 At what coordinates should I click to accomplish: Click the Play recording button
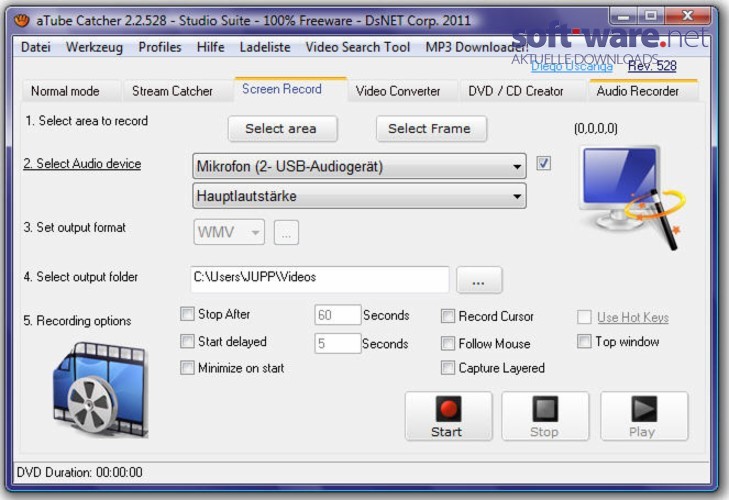(644, 416)
